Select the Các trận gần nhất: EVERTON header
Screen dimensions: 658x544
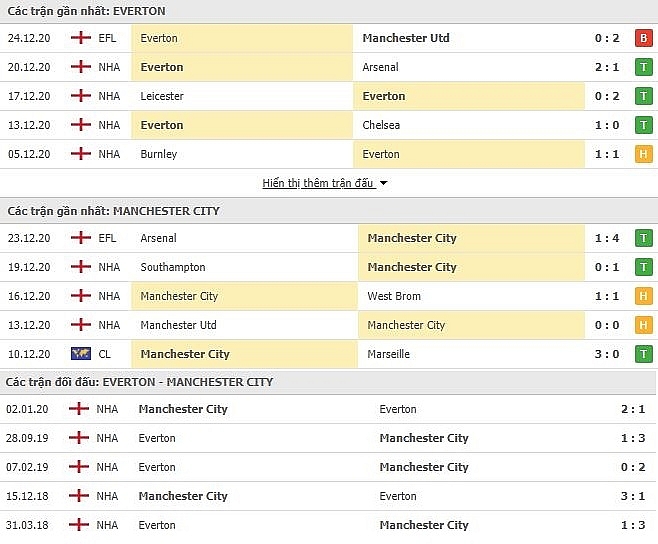pyautogui.click(x=86, y=11)
